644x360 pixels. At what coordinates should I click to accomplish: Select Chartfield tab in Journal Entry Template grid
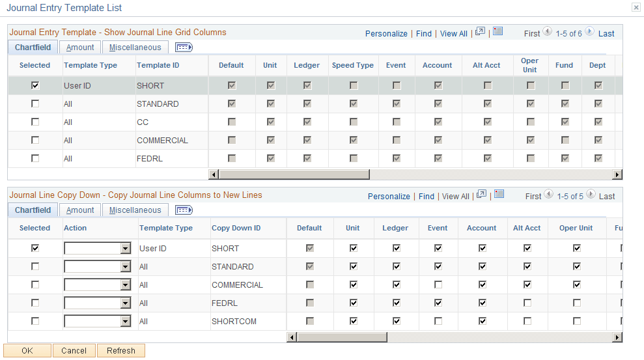33,48
